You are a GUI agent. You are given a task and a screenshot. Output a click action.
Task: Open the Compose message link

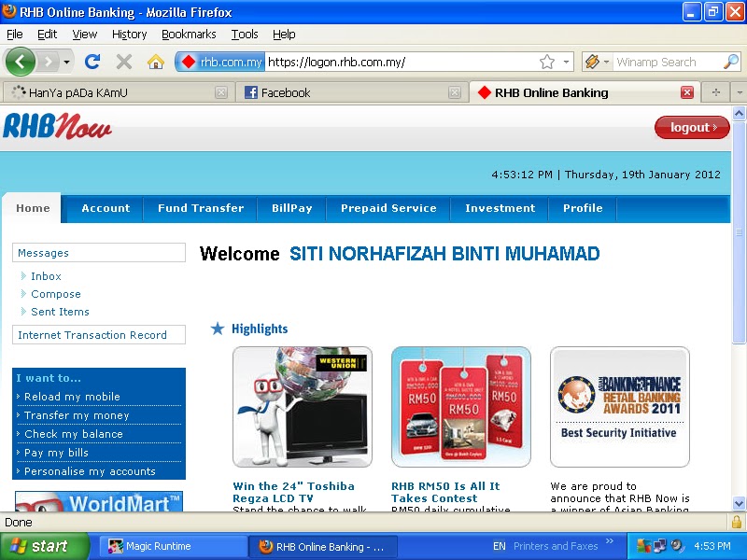coord(56,294)
